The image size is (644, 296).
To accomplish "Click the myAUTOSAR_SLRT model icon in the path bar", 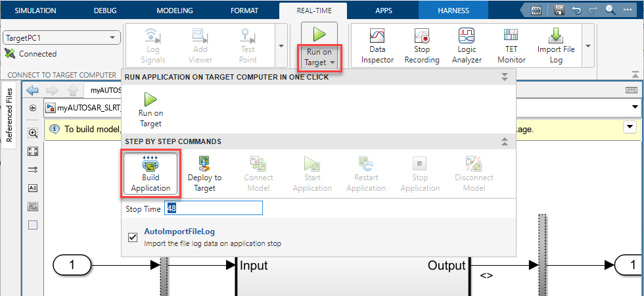I will tap(51, 108).
